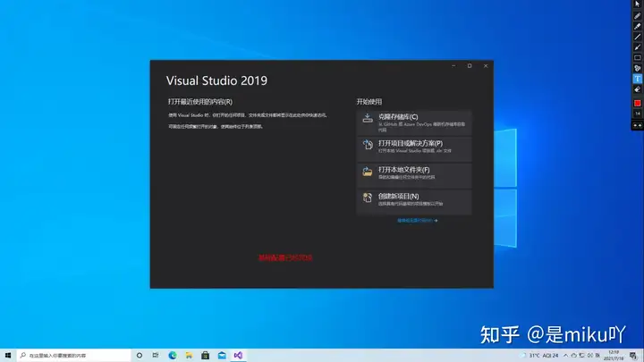Click 打开本地文件夹(F) button

(x=414, y=175)
